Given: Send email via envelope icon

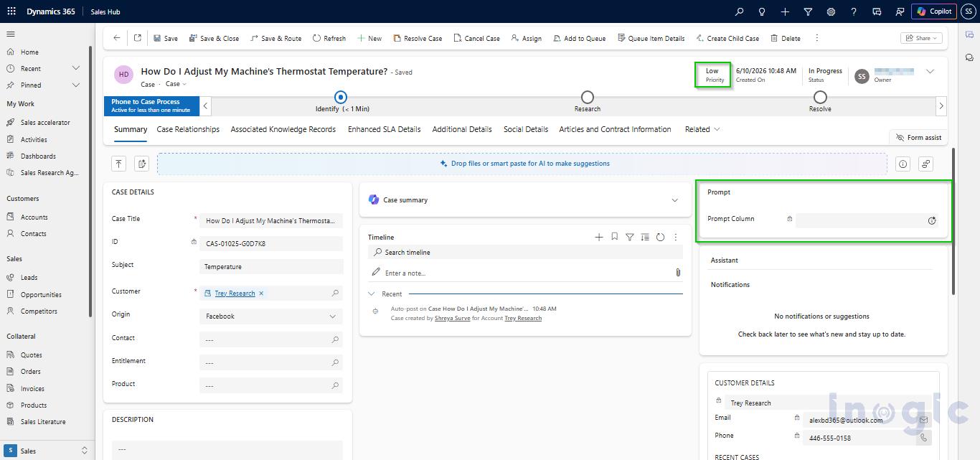Looking at the screenshot, I should tap(923, 420).
